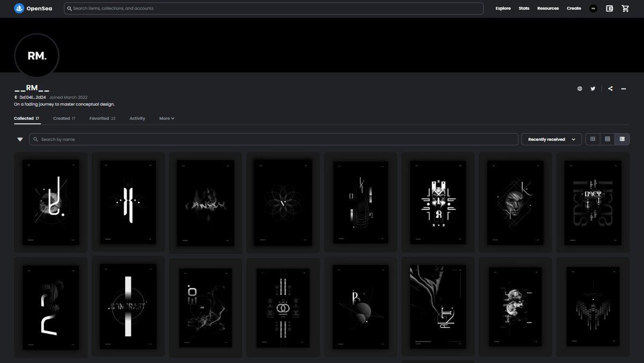The image size is (644, 363).
Task: Open the OpenSea home logo
Action: (33, 8)
